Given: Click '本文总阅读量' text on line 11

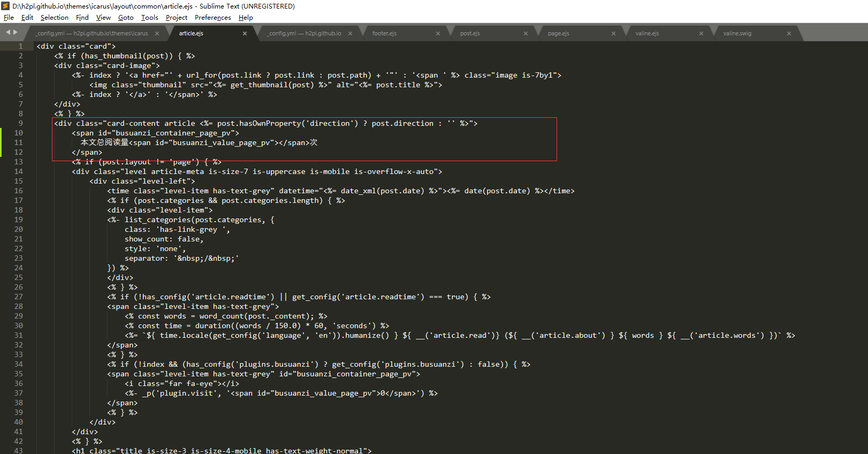Looking at the screenshot, I should pos(104,142).
